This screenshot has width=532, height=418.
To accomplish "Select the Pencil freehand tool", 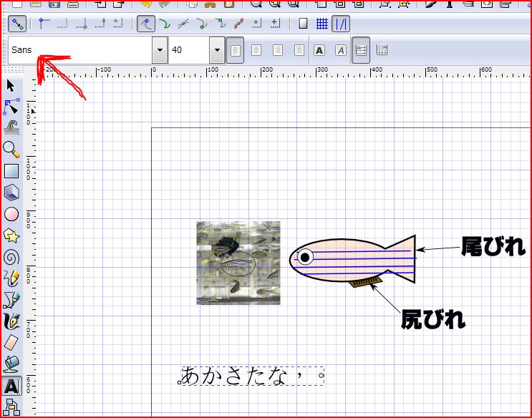I will click(x=11, y=278).
